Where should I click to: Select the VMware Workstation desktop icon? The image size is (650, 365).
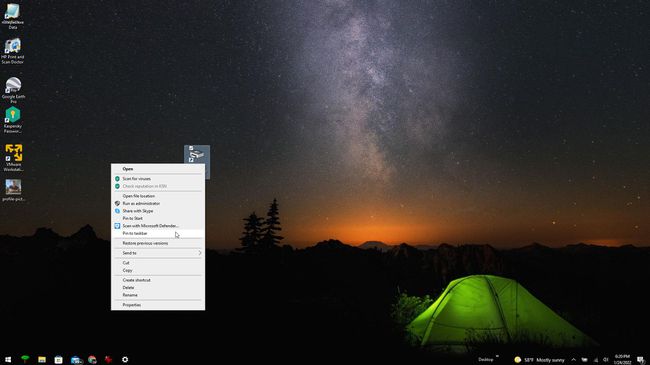(x=13, y=158)
